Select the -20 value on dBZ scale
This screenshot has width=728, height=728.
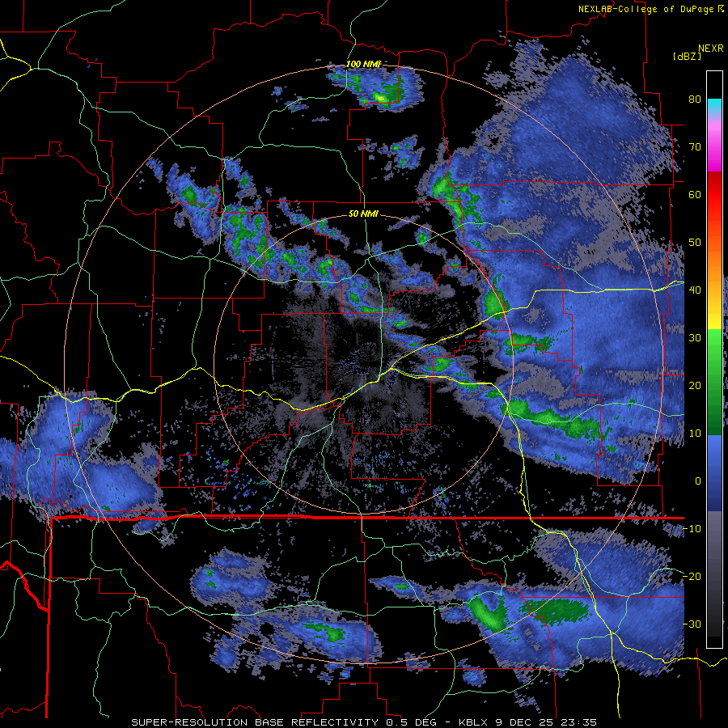[x=692, y=576]
